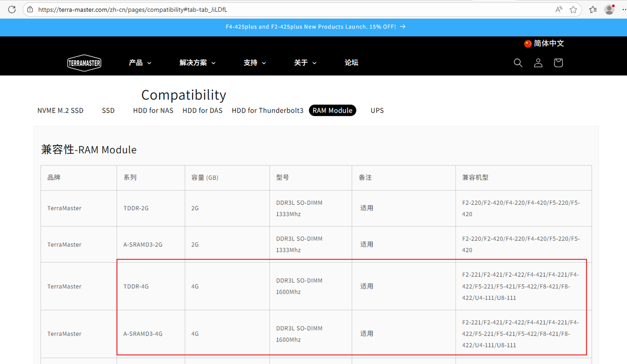Image resolution: width=627 pixels, height=364 pixels.
Task: Open the favorites list icon
Action: [593, 9]
